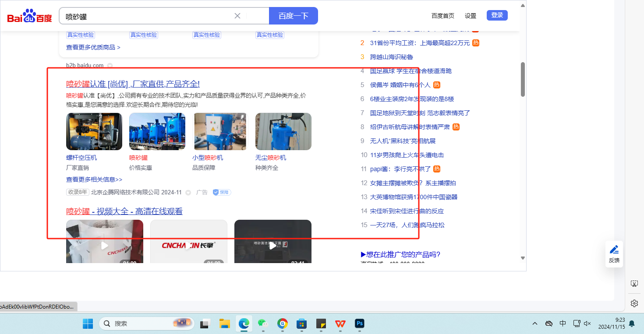The height and width of the screenshot is (334, 644).
Task: Open the Windows Start menu
Action: [x=88, y=323]
